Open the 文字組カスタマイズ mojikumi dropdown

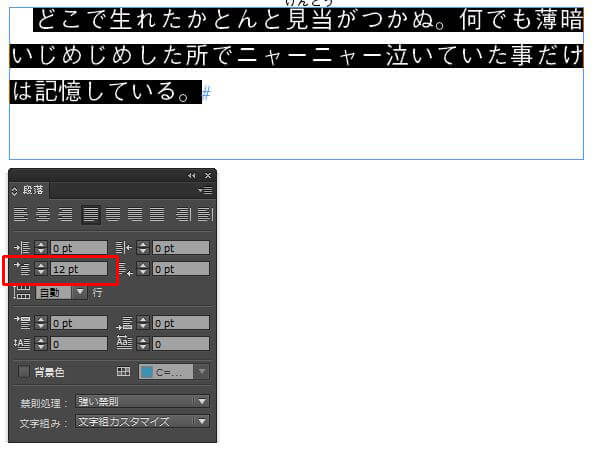click(142, 421)
